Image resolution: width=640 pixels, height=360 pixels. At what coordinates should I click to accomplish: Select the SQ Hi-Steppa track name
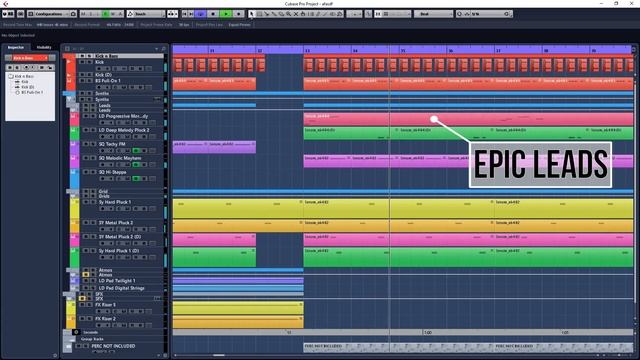click(x=113, y=172)
